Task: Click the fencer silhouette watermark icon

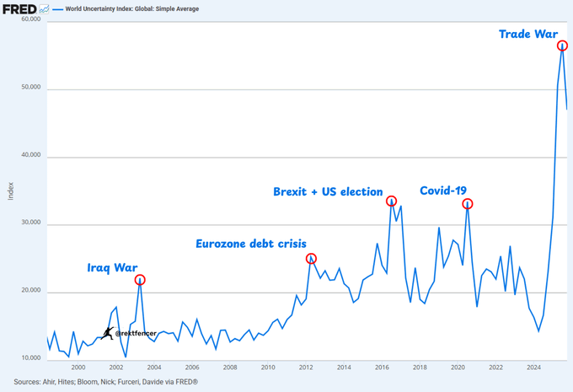Action: [107, 333]
